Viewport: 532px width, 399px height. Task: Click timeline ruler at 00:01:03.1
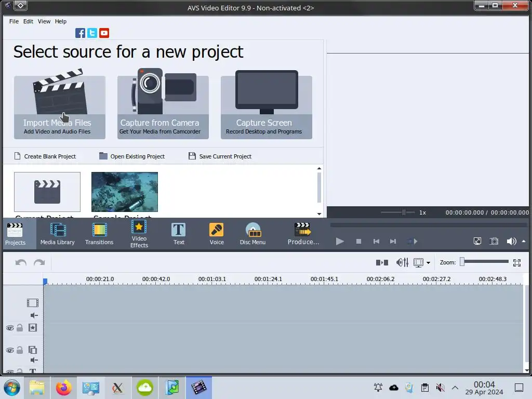click(x=212, y=279)
